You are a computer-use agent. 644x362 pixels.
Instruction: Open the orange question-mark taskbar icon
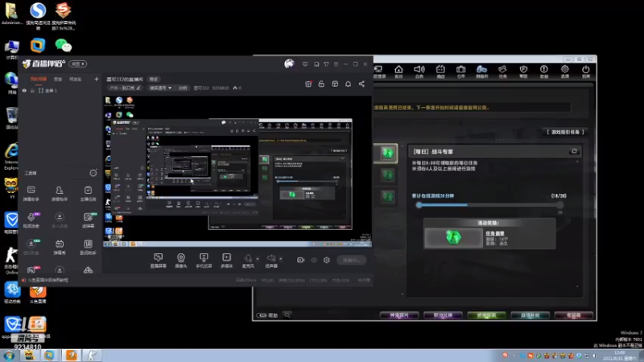pos(72,355)
